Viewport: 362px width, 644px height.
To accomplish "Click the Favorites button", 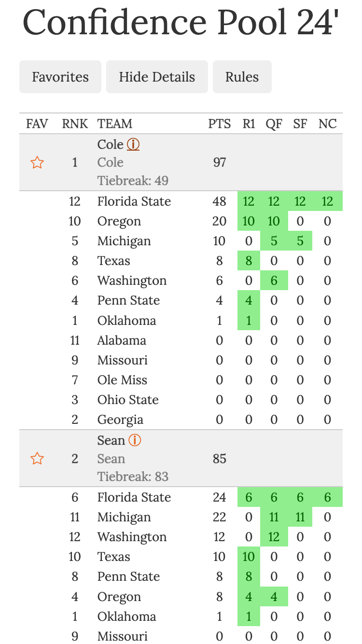I will (60, 77).
